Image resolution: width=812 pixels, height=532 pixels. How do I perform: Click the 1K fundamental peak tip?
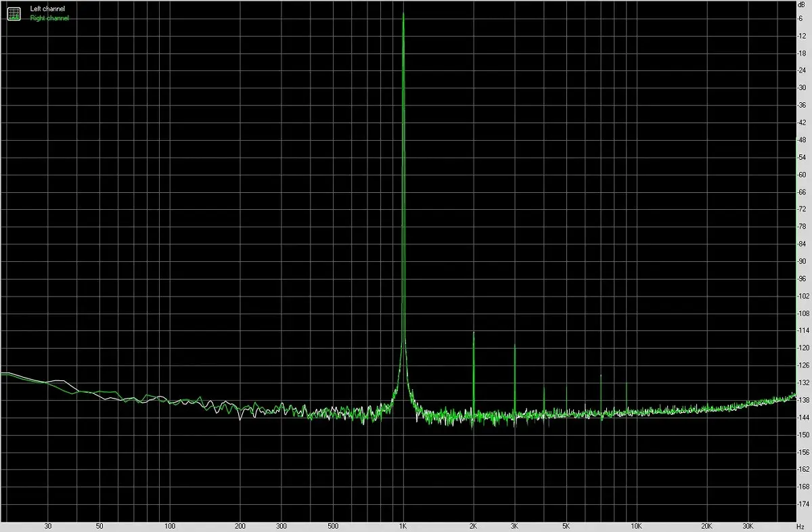pos(403,14)
